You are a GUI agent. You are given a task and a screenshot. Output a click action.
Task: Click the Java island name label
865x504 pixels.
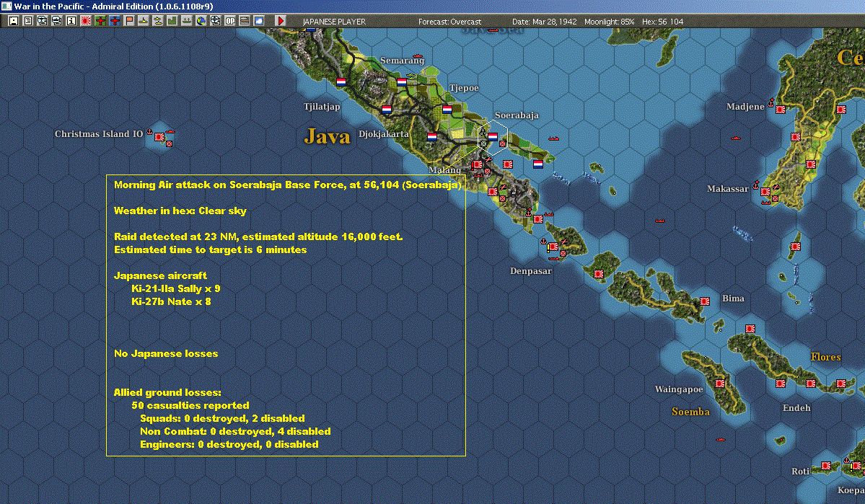tap(327, 136)
